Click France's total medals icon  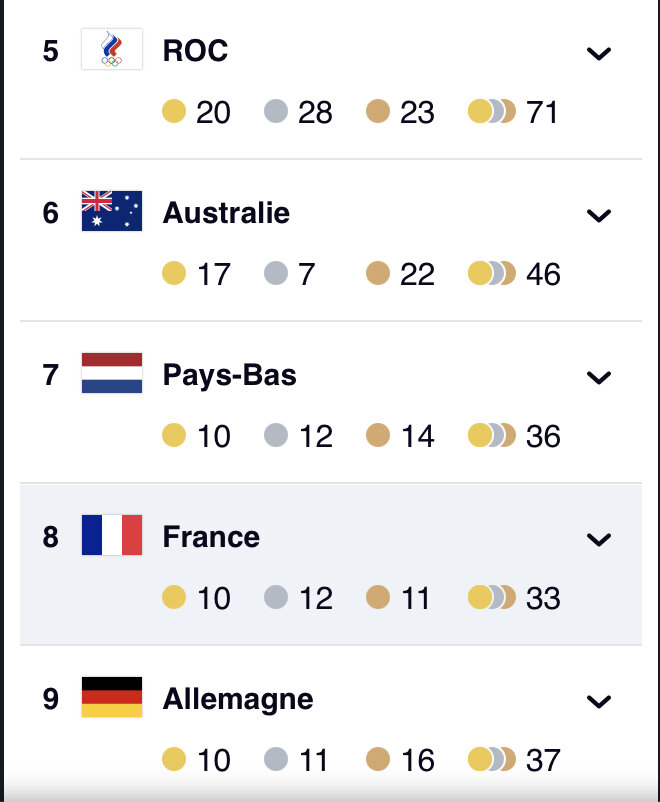(x=492, y=597)
